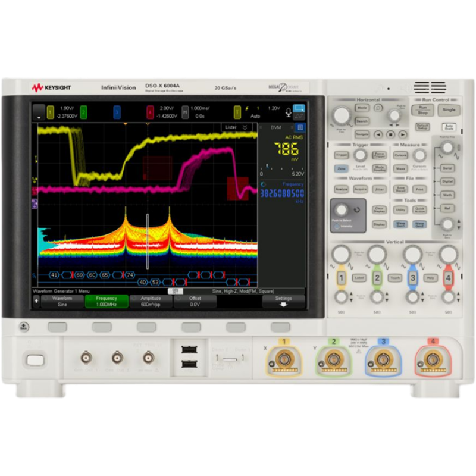Viewport: 476px width, 476px height.
Task: Tap the yellow channel 1 badge on screen
Action: 51,112
